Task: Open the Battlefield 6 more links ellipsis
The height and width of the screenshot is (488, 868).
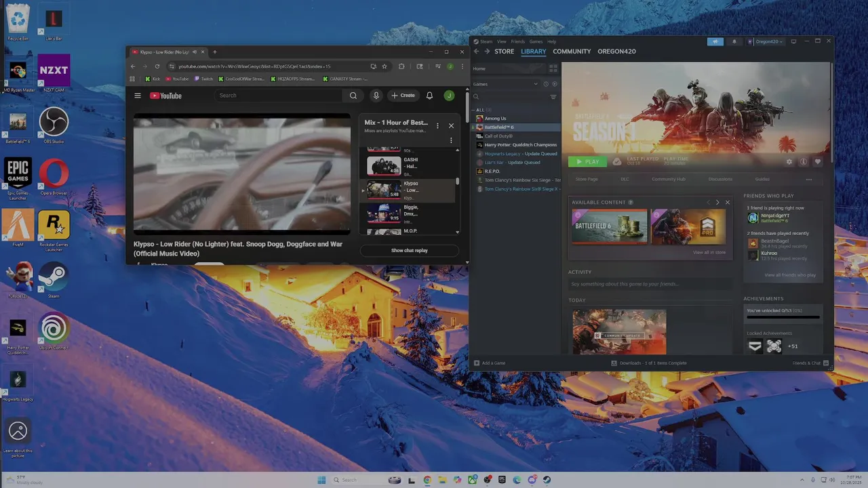Action: (x=809, y=180)
